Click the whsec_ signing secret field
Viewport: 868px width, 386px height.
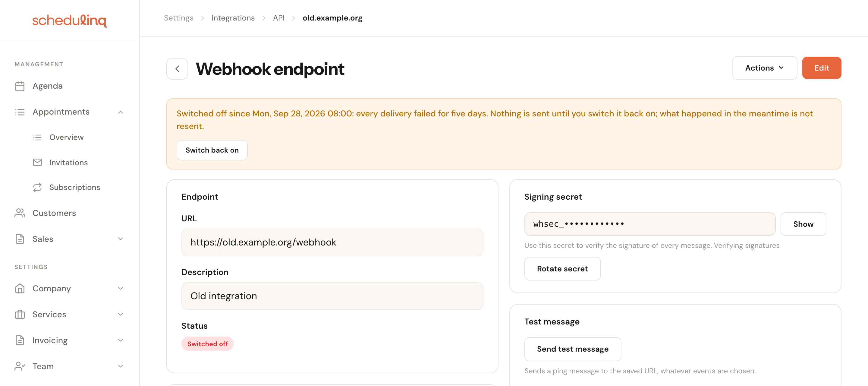(x=650, y=224)
